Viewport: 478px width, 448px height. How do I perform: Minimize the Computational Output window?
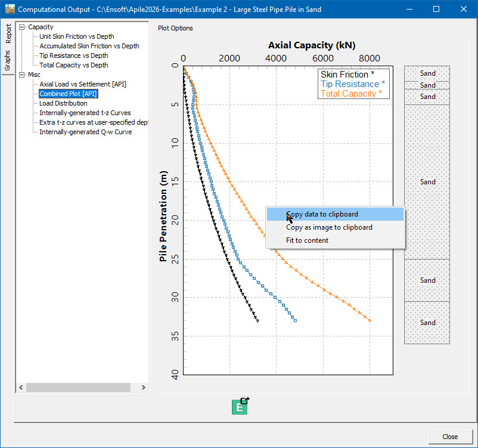click(409, 9)
